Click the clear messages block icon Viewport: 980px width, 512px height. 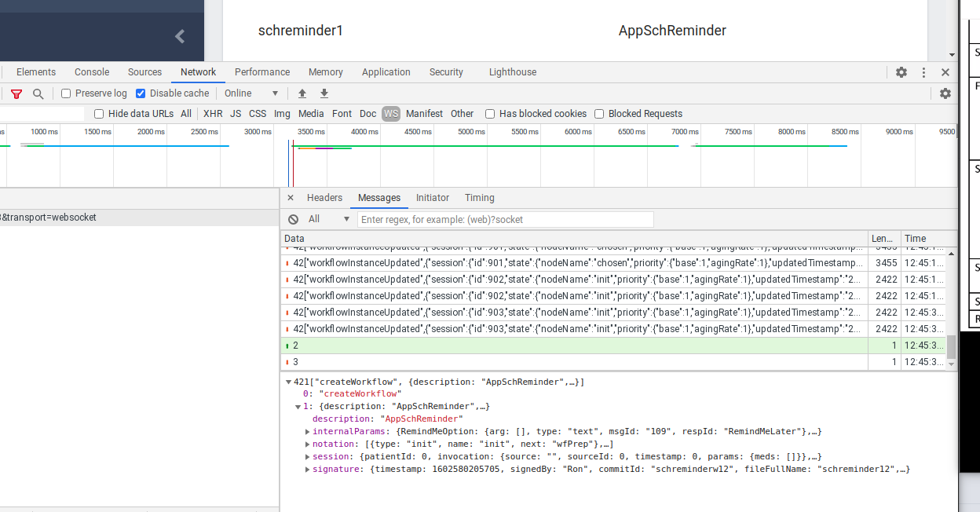[293, 219]
